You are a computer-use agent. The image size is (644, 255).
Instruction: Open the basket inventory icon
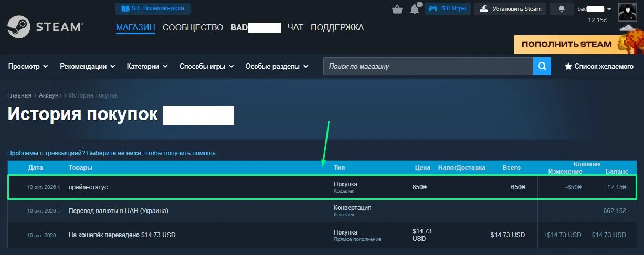click(x=397, y=9)
